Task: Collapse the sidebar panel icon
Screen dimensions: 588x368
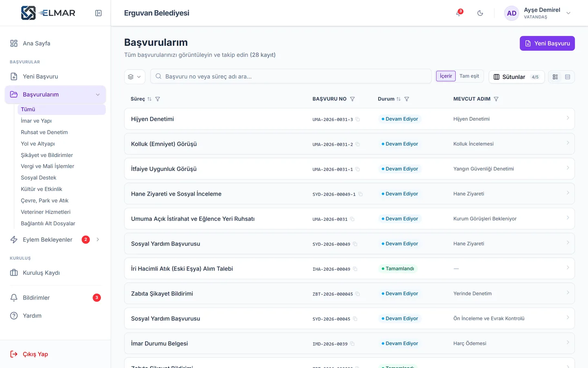Action: tap(98, 13)
